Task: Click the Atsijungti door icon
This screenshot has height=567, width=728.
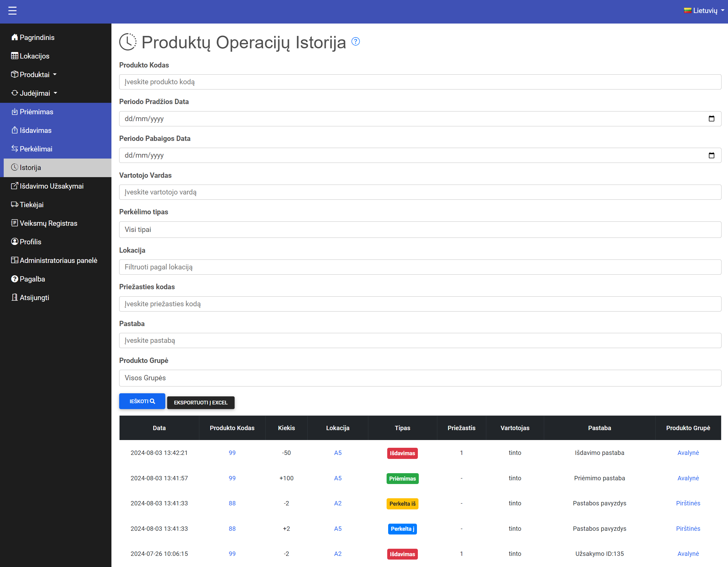Action: (14, 298)
